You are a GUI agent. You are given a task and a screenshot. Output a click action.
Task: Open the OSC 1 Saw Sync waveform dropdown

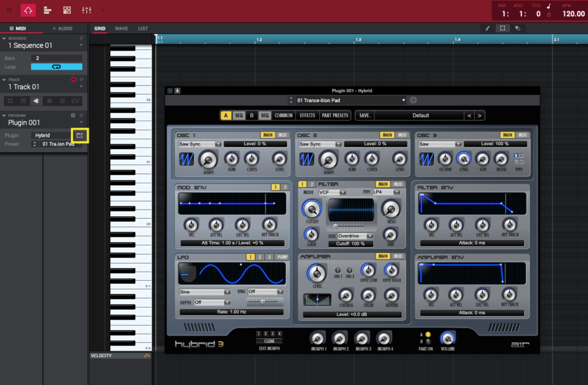(200, 144)
